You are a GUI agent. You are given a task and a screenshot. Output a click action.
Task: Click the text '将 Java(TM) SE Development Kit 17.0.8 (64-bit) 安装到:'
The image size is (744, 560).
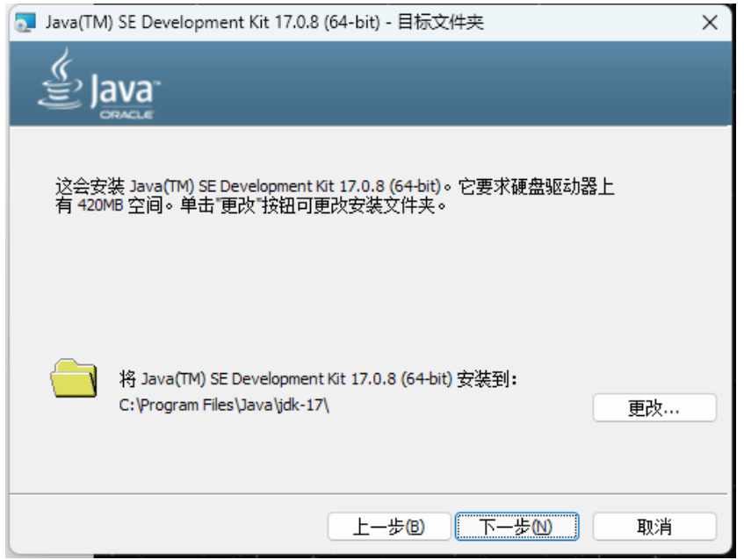[x=317, y=379]
